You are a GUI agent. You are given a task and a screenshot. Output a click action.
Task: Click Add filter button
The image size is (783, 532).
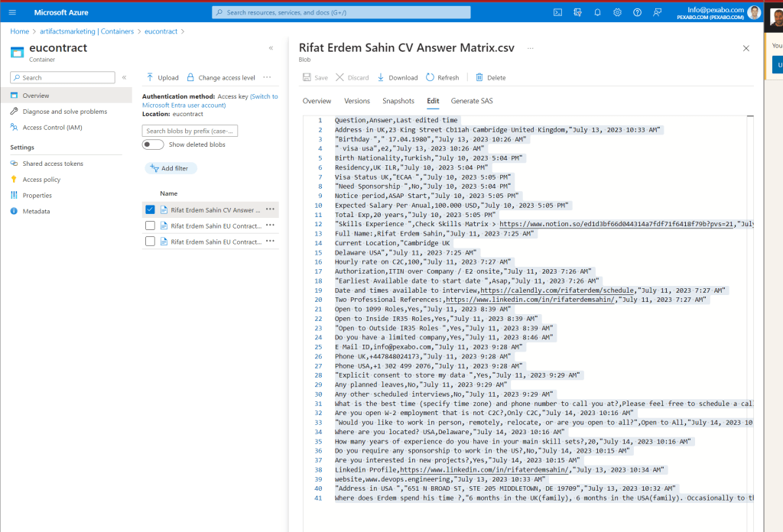[x=171, y=168]
